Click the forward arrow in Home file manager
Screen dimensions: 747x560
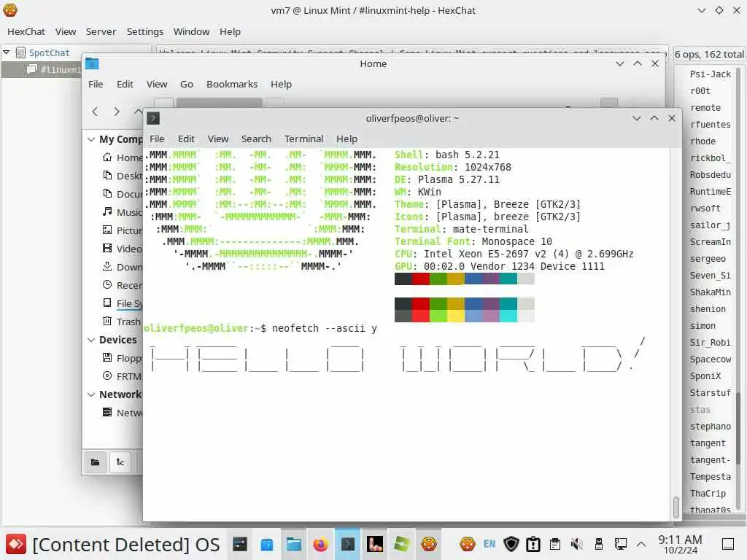117,112
